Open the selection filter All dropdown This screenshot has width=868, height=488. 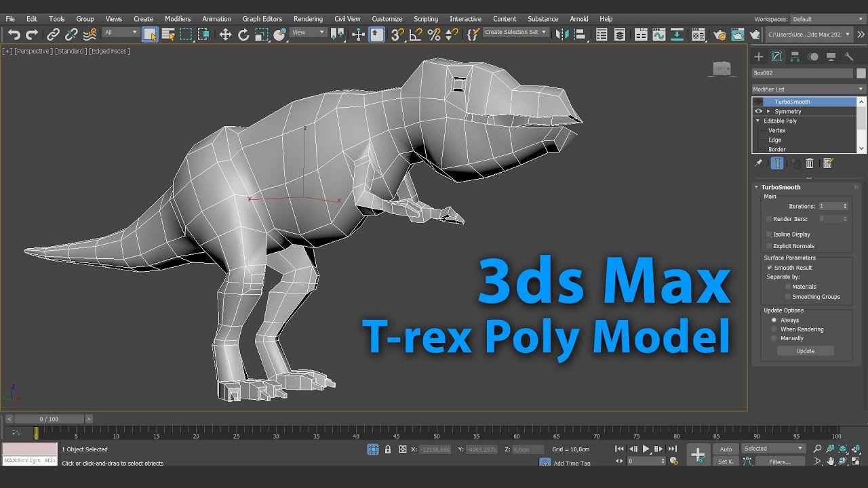click(x=120, y=33)
